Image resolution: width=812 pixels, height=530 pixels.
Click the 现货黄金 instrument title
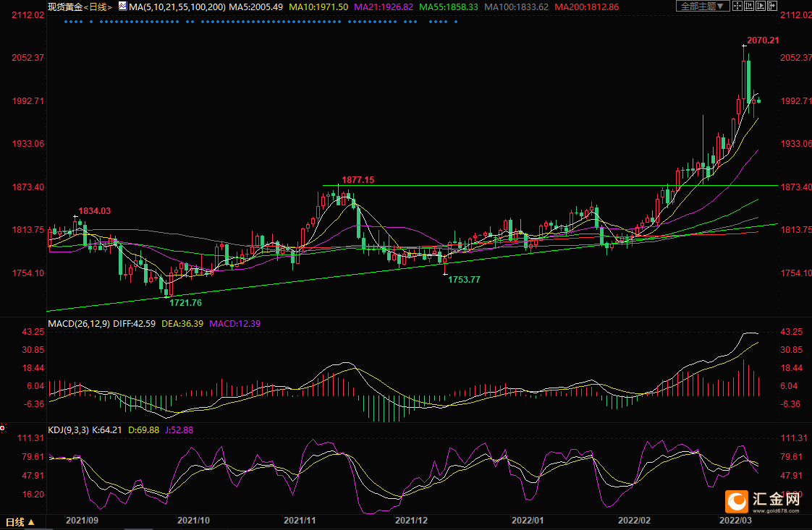[x=65, y=7]
